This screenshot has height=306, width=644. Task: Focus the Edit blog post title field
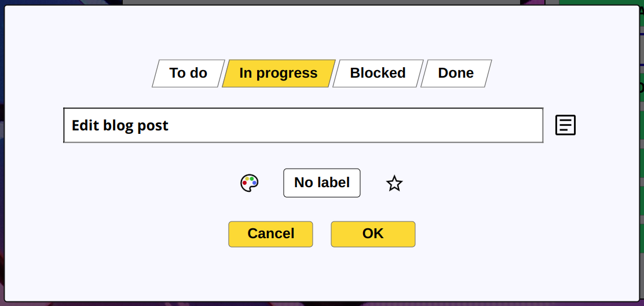[303, 125]
